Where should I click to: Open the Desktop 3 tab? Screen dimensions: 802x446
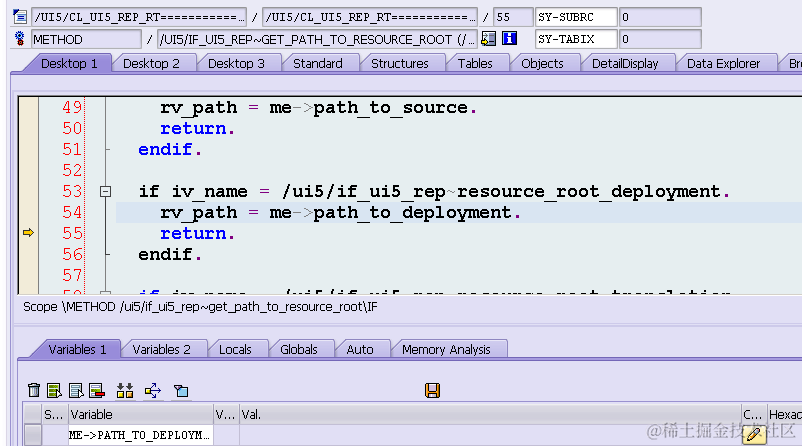[x=236, y=63]
